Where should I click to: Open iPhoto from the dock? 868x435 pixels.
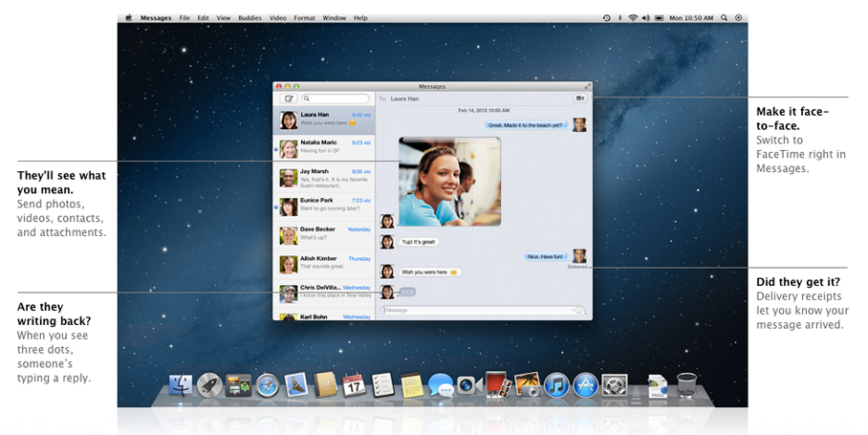click(527, 384)
